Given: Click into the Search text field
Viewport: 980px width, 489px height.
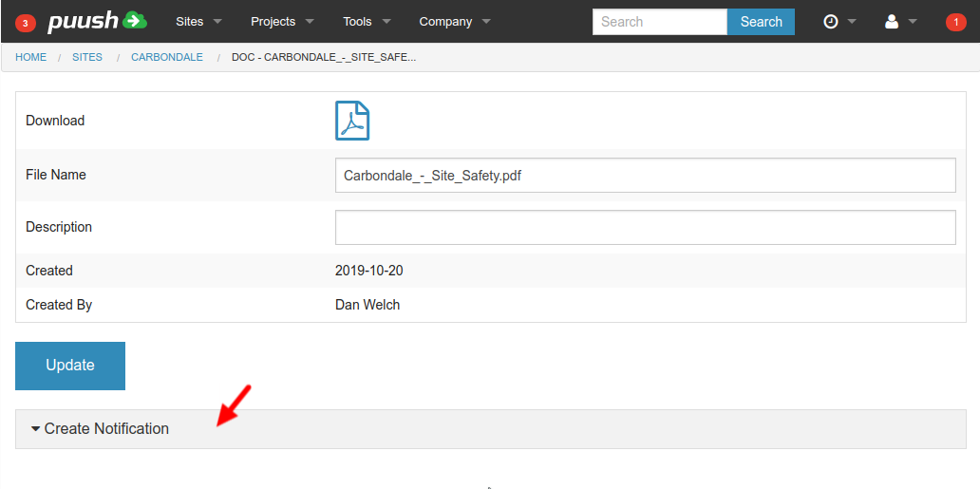Looking at the screenshot, I should tap(660, 22).
